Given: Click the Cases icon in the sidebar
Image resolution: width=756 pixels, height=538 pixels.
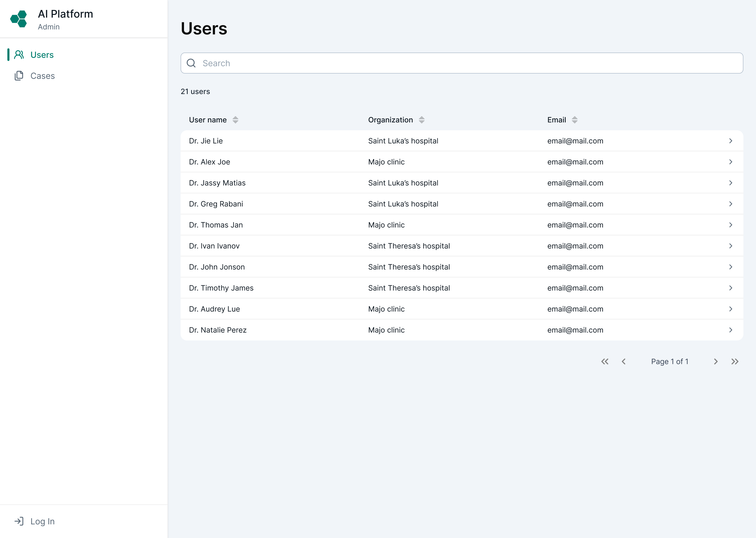Looking at the screenshot, I should coord(19,76).
